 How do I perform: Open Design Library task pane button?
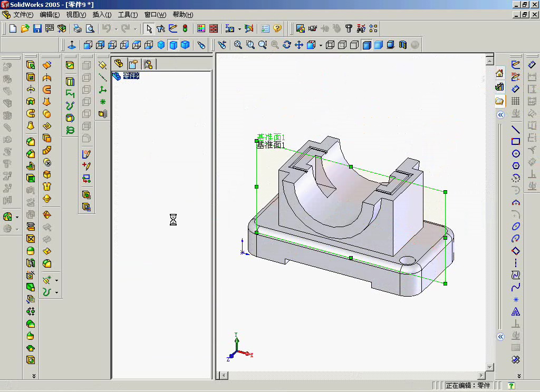[500, 87]
